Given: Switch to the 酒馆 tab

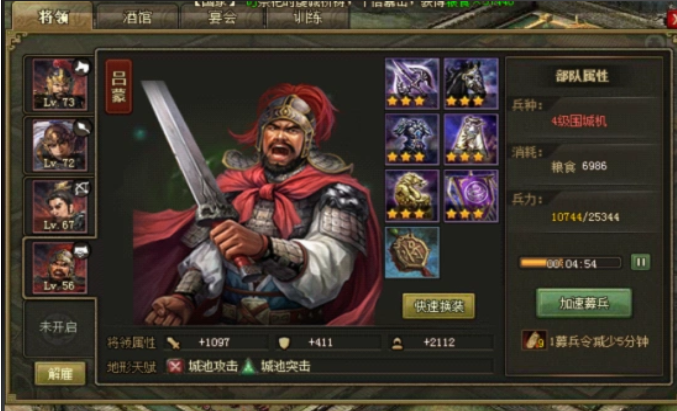Looking at the screenshot, I should pos(137,18).
